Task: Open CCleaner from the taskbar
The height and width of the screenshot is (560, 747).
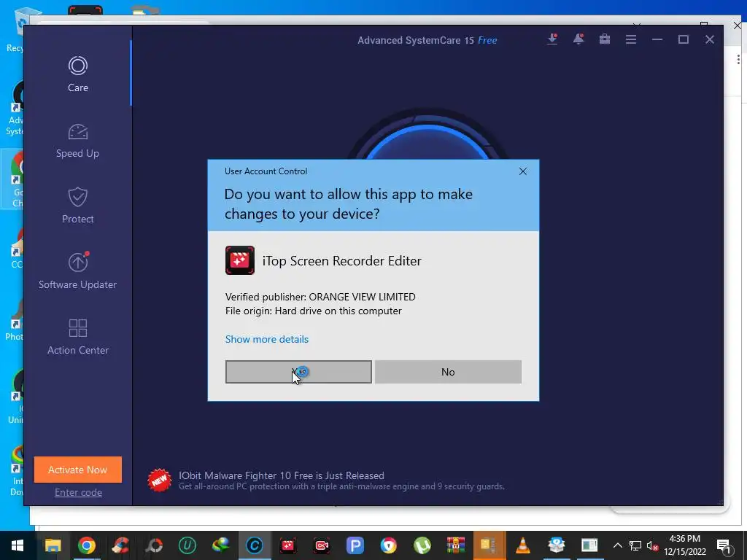Action: point(120,545)
